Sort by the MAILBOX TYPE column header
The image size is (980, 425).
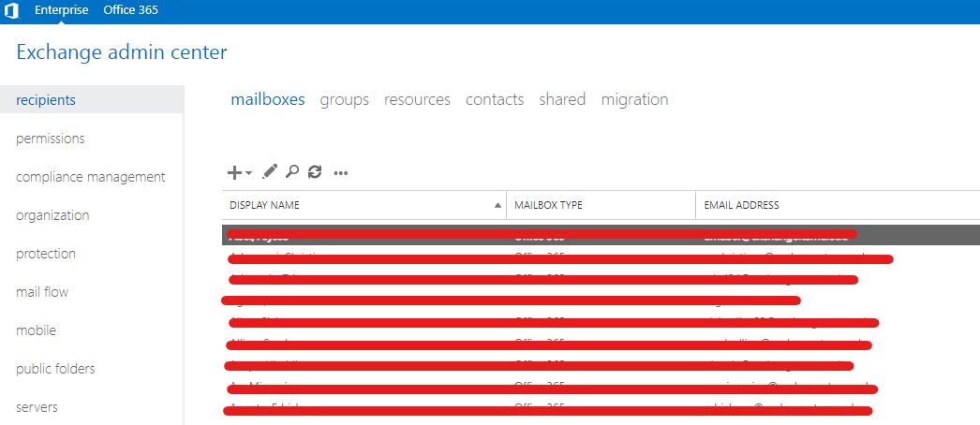(548, 205)
